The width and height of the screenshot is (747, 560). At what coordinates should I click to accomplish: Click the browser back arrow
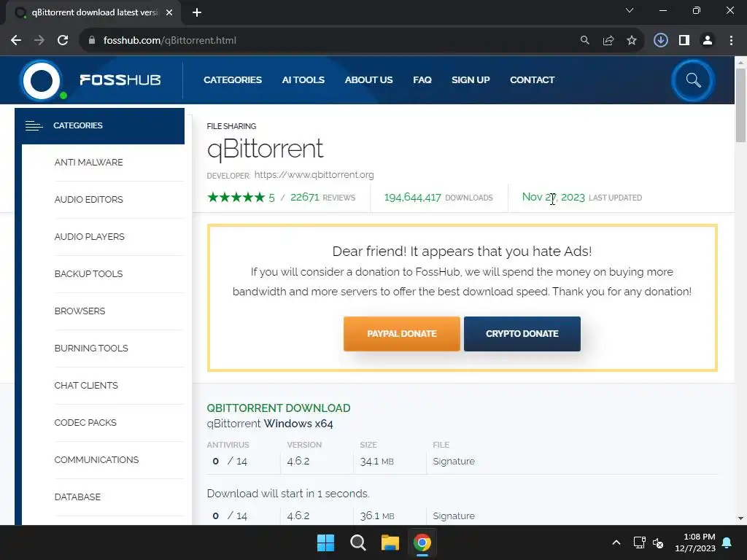tap(16, 41)
